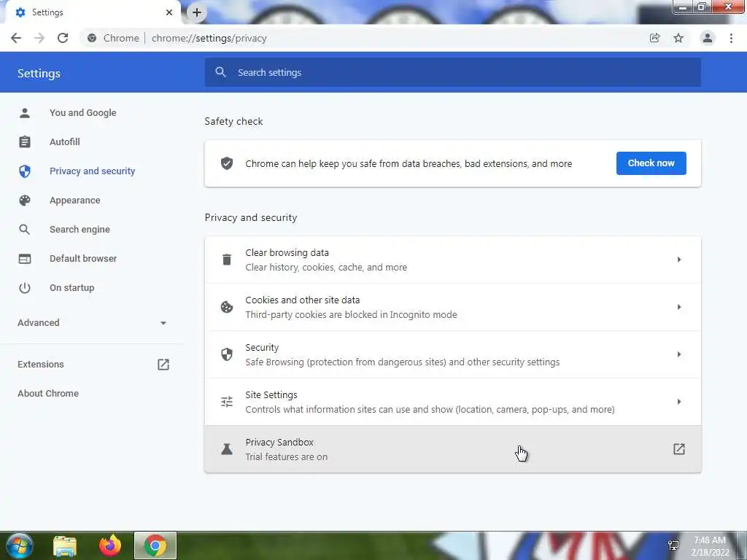Click the Appearance palette icon
The height and width of the screenshot is (560, 747).
click(25, 201)
